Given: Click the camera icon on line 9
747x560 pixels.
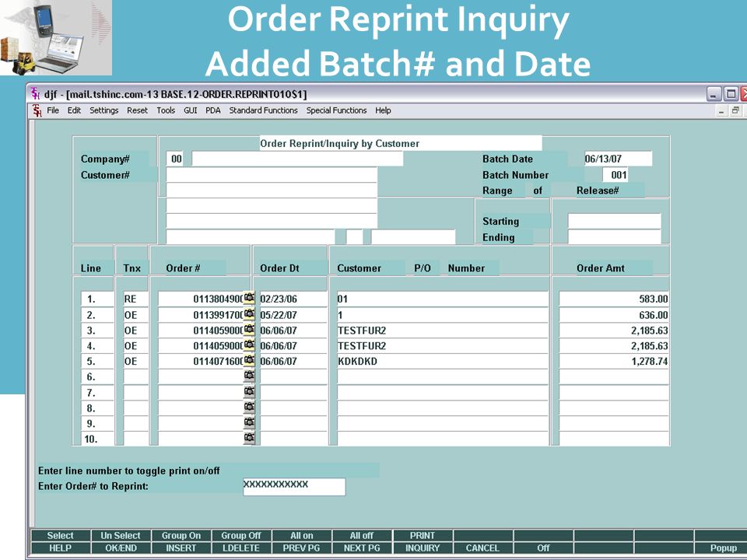Looking at the screenshot, I should [249, 422].
